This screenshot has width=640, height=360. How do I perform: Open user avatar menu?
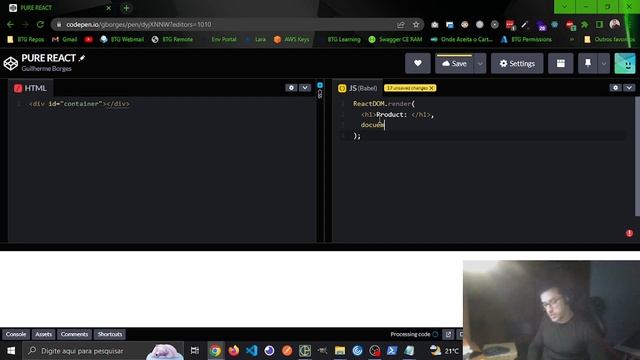coord(625,63)
